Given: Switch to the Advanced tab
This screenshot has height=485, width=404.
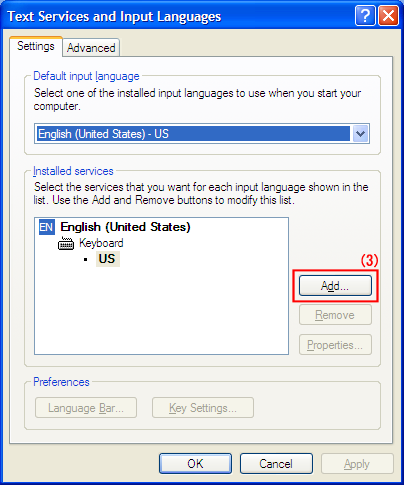Looking at the screenshot, I should (x=91, y=48).
